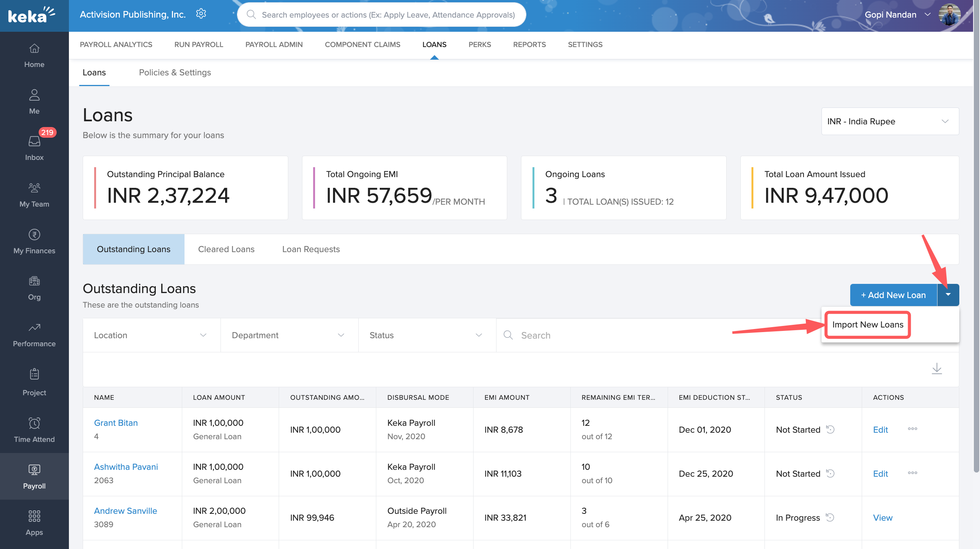Click the settings gear beside company name
980x549 pixels.
tap(201, 14)
